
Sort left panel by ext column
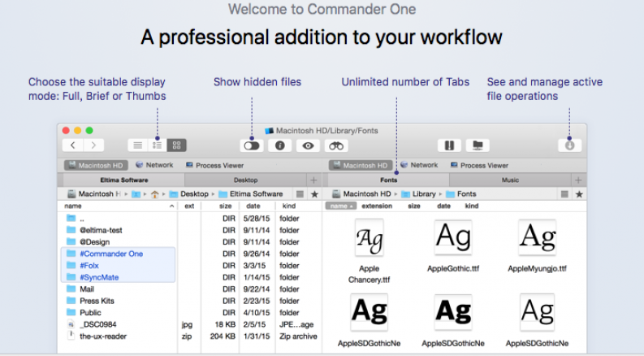(x=189, y=206)
